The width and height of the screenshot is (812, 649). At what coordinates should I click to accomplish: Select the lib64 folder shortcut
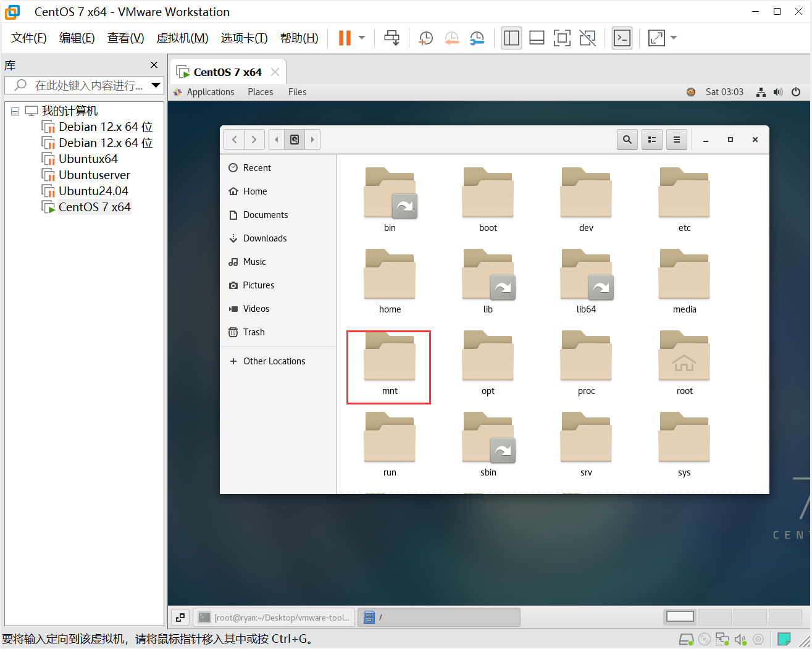(587, 282)
